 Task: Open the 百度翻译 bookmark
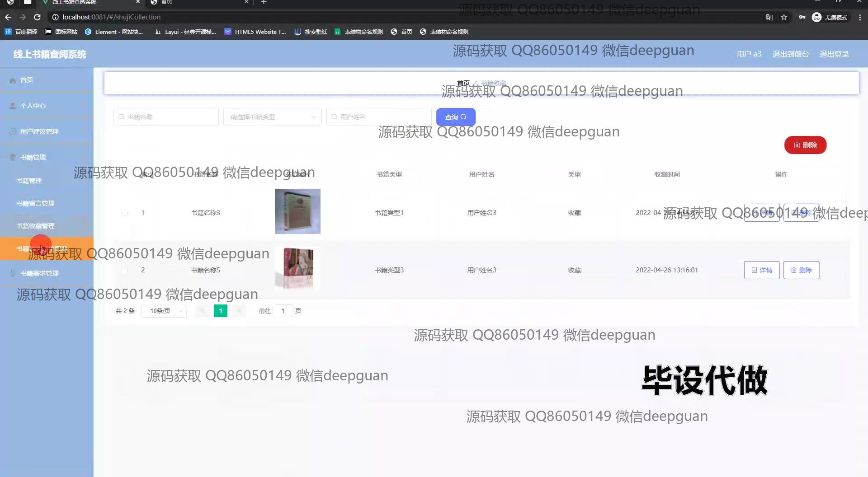[x=21, y=32]
